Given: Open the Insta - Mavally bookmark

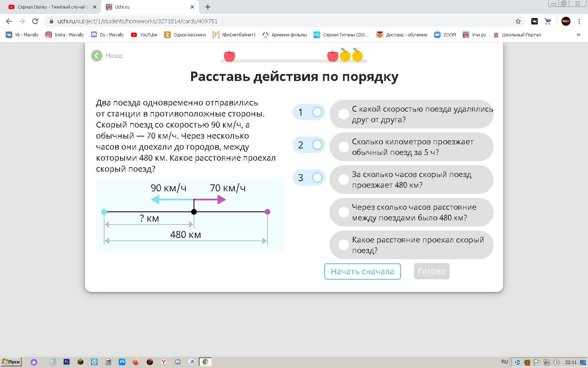Looking at the screenshot, I should (65, 35).
